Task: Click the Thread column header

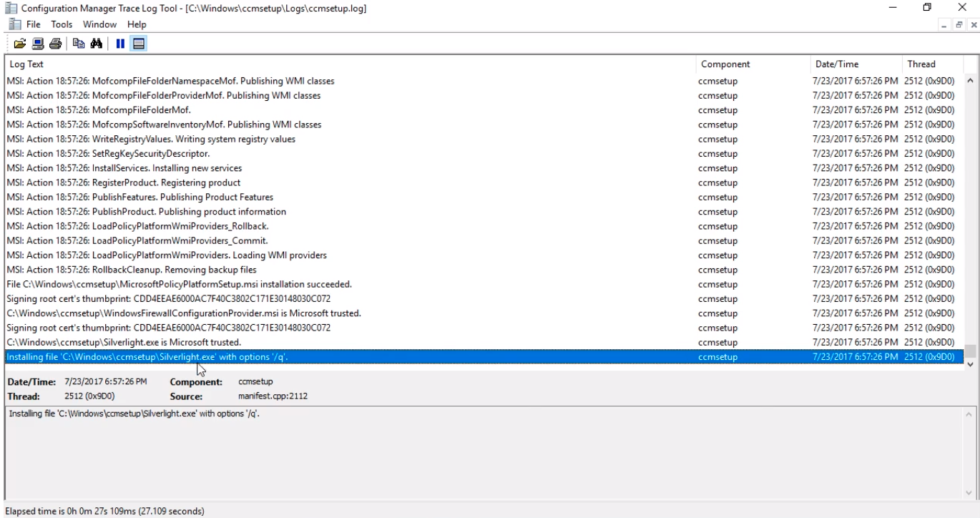Action: [933, 64]
